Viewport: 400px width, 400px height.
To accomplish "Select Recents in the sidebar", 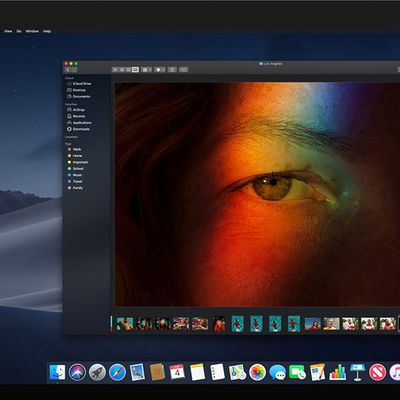I will [76, 116].
